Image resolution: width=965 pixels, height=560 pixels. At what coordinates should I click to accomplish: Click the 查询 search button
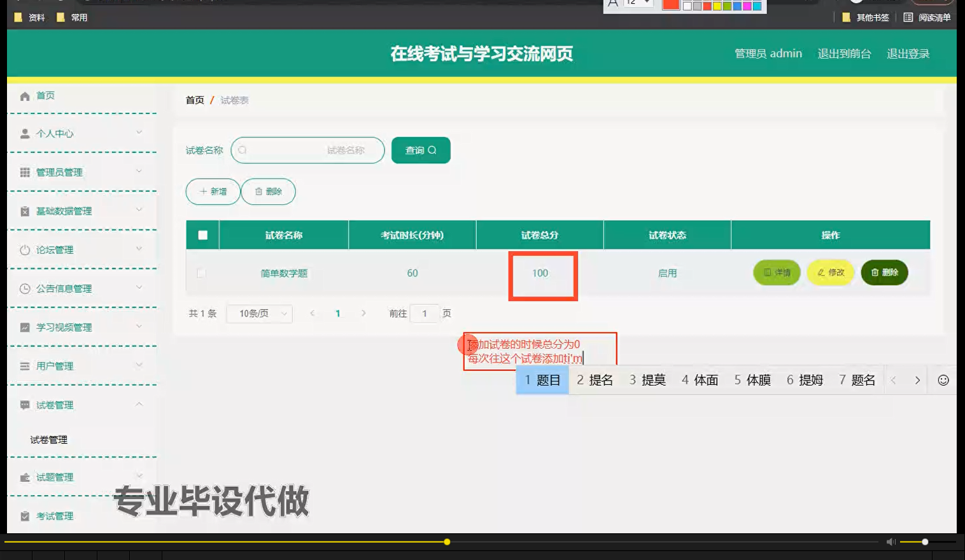(421, 150)
